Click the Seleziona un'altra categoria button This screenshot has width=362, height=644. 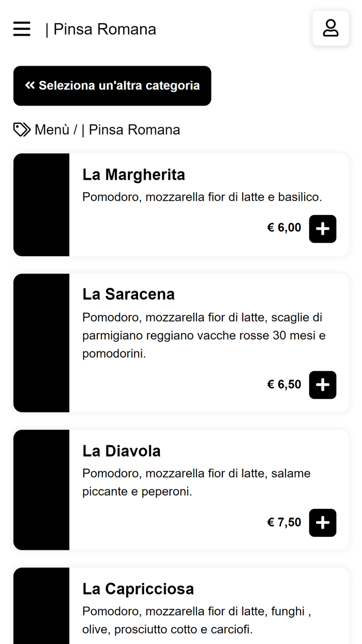tap(112, 85)
